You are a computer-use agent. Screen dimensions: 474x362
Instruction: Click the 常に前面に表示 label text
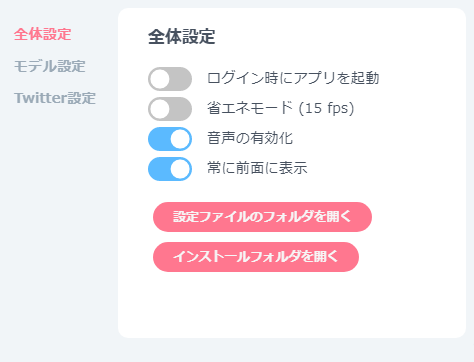[257, 168]
